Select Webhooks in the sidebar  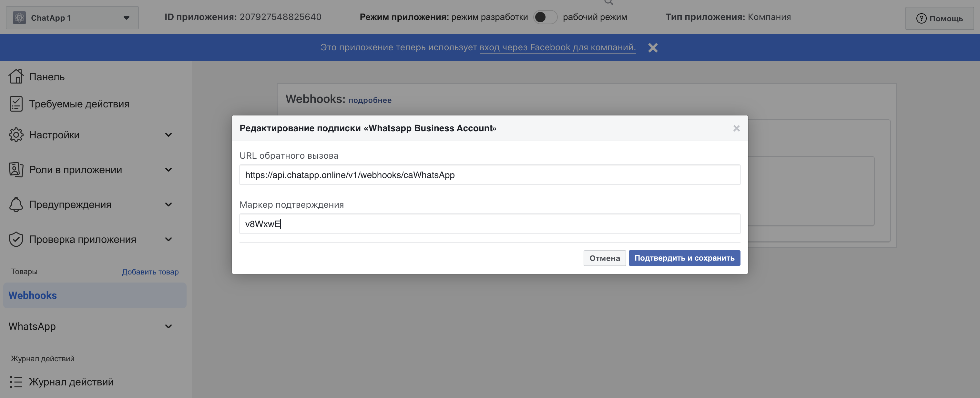click(x=33, y=295)
